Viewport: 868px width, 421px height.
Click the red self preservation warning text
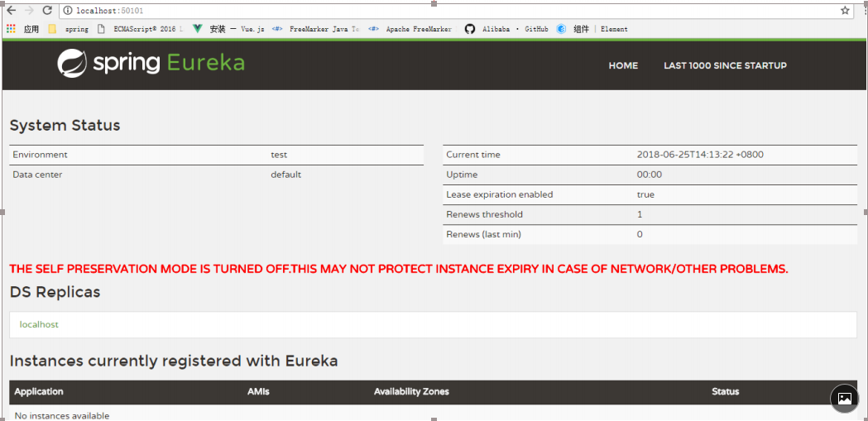coord(399,270)
